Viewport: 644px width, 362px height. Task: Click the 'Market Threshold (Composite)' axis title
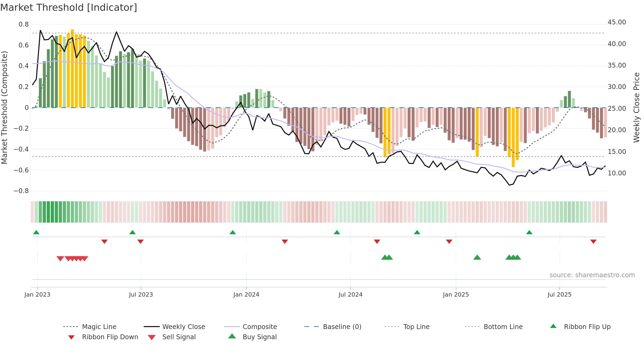pyautogui.click(x=4, y=108)
